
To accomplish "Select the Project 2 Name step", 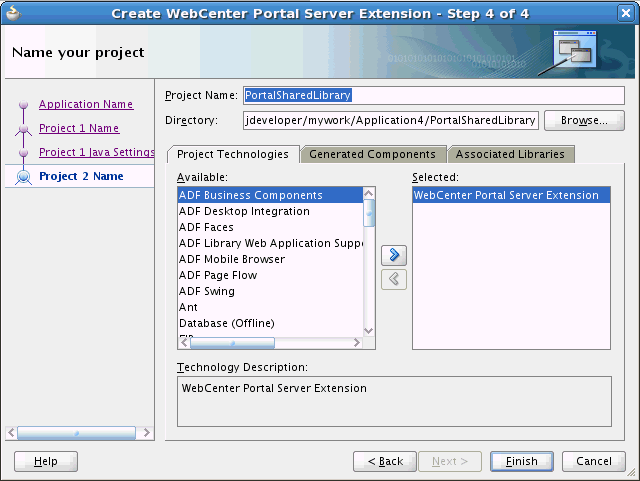I will tap(81, 176).
